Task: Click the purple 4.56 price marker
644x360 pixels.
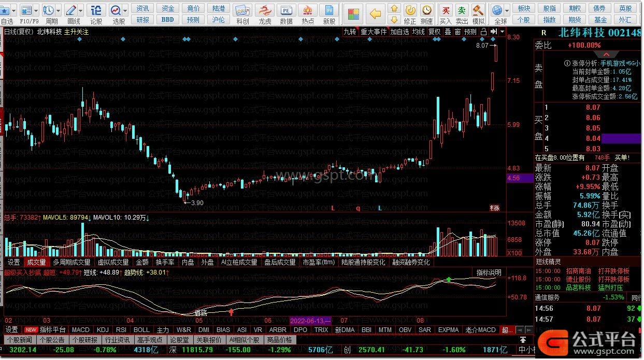Action: tap(520, 178)
